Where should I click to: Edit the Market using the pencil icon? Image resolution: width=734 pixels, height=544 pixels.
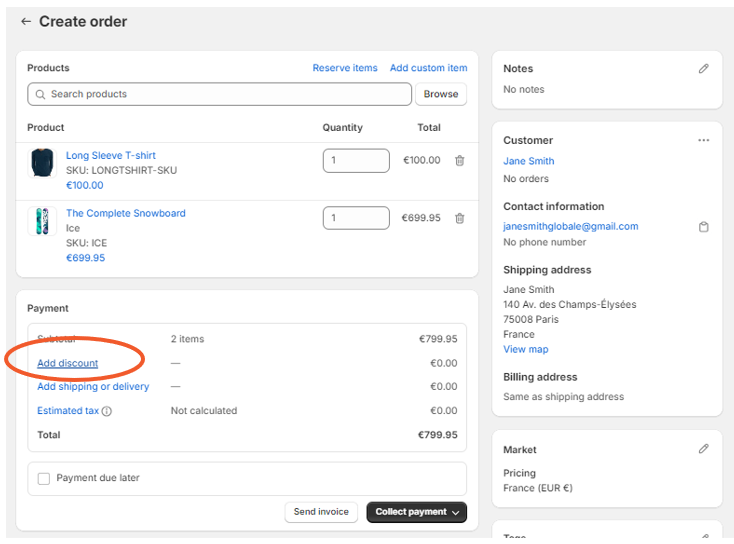[x=703, y=450]
